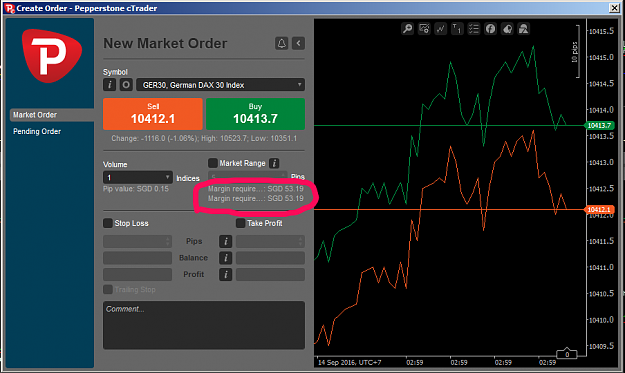Screen dimensions: 625x373
Task: Open Market Range info icon
Action: click(x=274, y=163)
